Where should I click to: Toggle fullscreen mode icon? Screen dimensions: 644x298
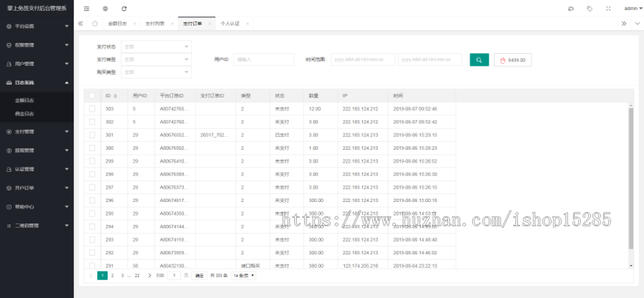[x=608, y=8]
